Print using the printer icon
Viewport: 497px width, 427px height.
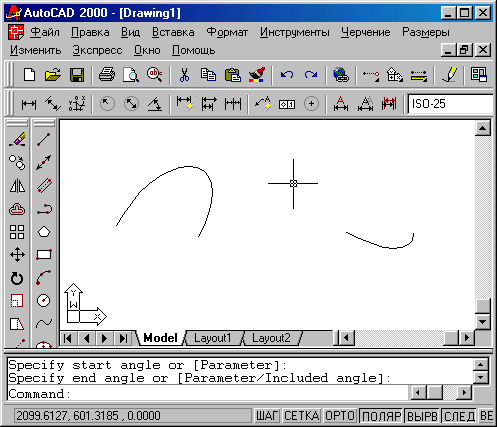tap(107, 75)
